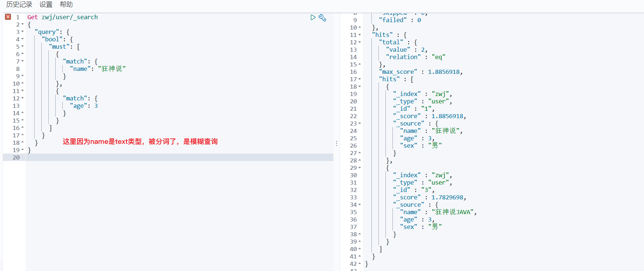
Task: Fold the first "_source" block on response line 23
Action: (x=360, y=123)
